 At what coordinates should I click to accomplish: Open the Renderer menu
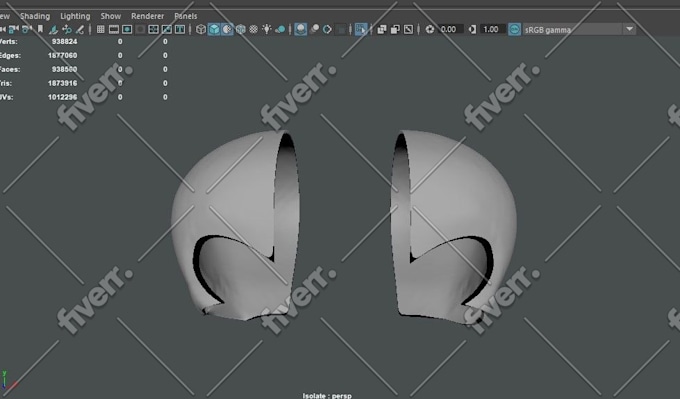click(x=147, y=16)
